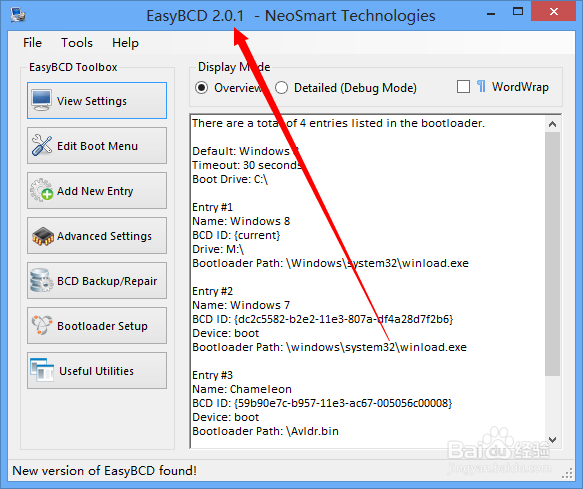Screen dimensions: 583x489
Task: Click the vertical scrollbar thumb of text pane
Action: click(x=553, y=254)
